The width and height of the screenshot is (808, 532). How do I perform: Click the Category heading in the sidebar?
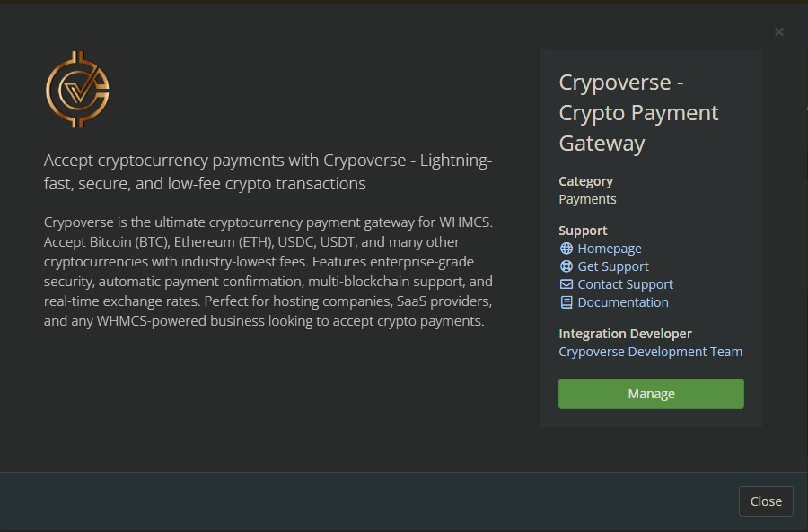[x=586, y=181]
